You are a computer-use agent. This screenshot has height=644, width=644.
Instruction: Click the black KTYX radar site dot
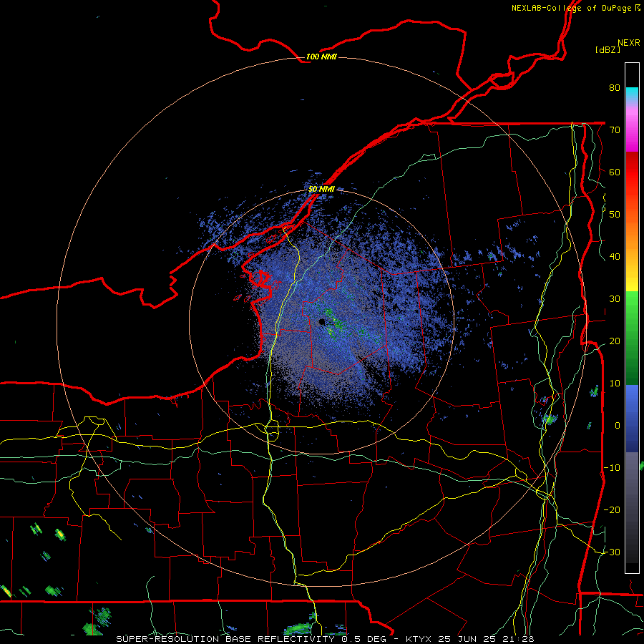(322, 322)
